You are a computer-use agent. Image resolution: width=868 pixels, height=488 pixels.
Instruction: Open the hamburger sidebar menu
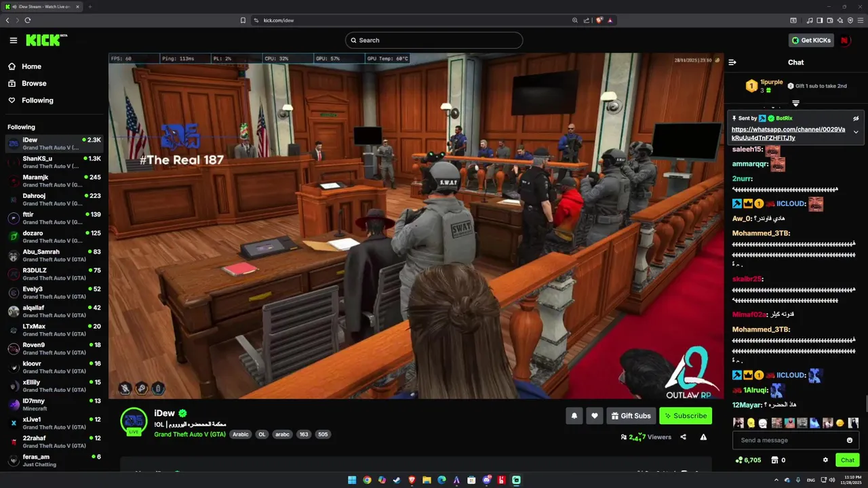coord(14,40)
